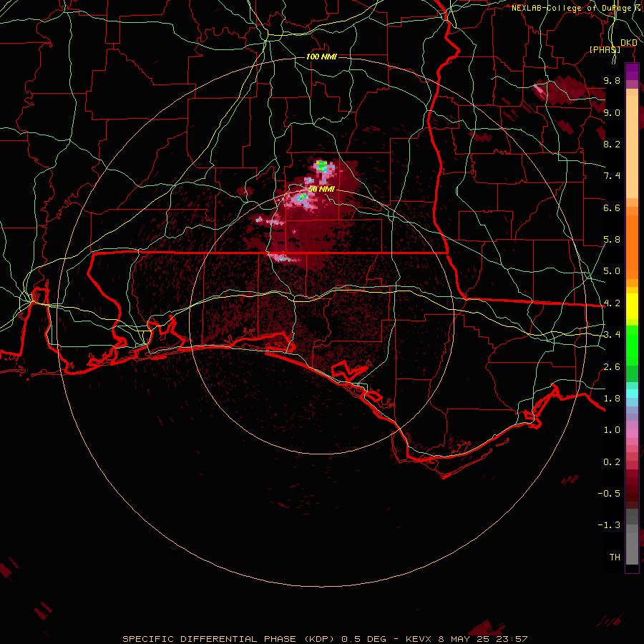Click the [PHAS] label above color bar
Viewport: 644px width, 644px height.
point(605,49)
